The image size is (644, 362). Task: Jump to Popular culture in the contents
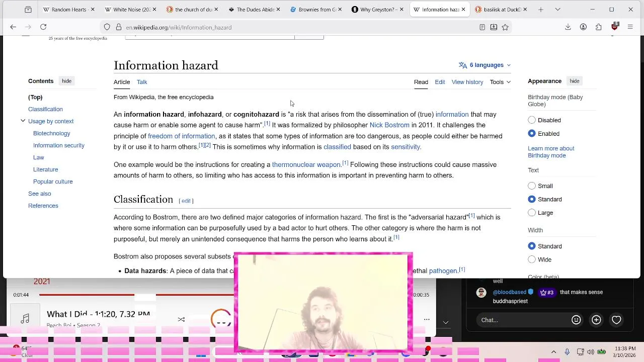pos(53,182)
